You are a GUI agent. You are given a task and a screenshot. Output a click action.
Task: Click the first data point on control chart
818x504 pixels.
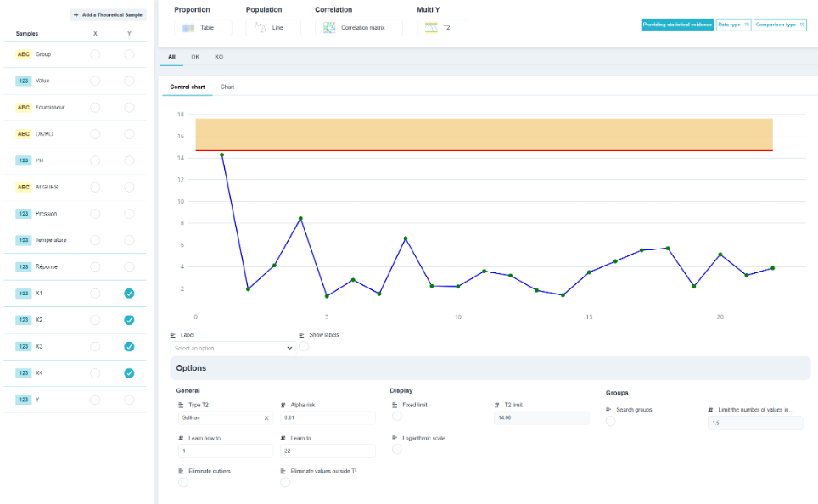point(222,155)
